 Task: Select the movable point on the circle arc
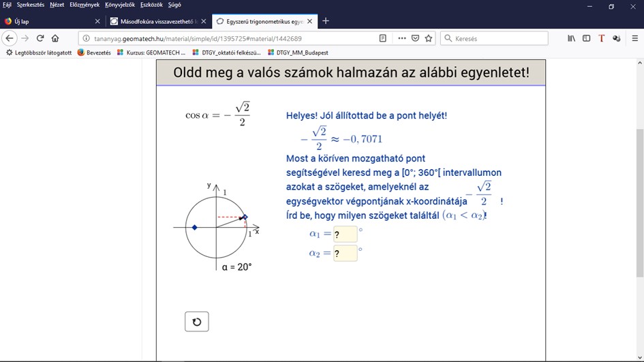[x=245, y=217]
